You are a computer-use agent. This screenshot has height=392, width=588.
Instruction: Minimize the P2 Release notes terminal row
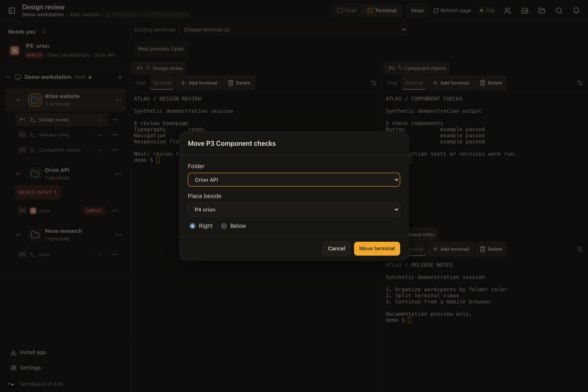coord(100,135)
